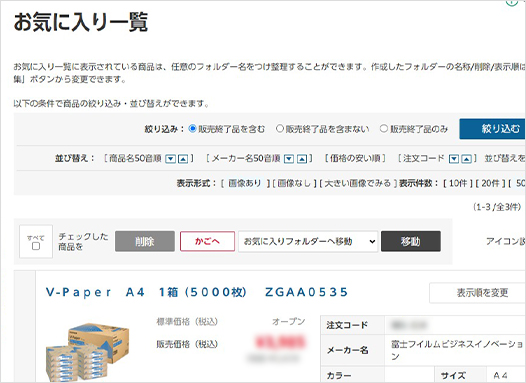This screenshot has width=526, height=383.
Task: Sort product name descending with down arrow
Action: pos(171,159)
